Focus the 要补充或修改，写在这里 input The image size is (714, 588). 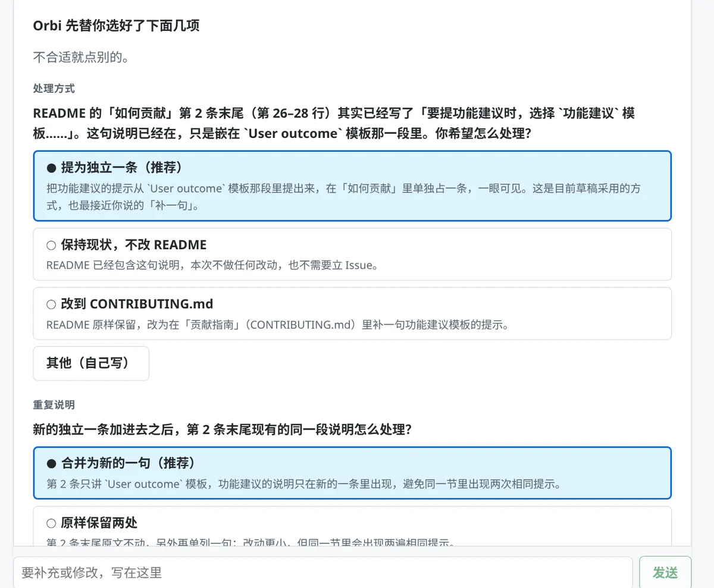click(x=323, y=573)
